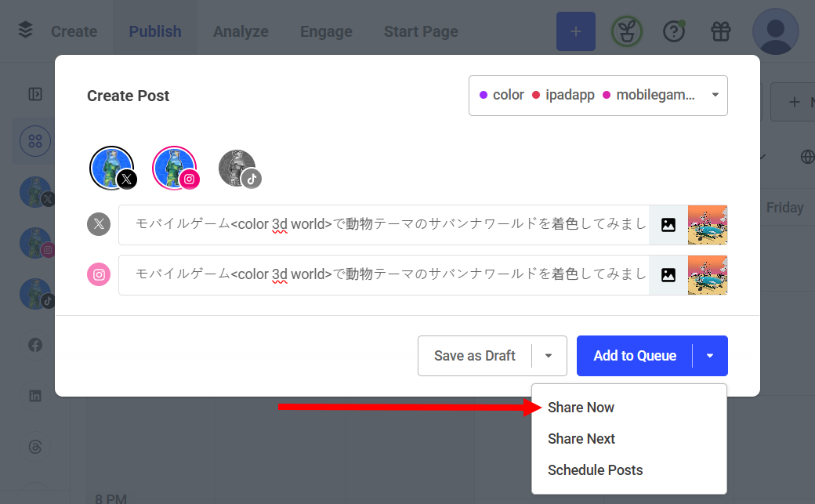The height and width of the screenshot is (504, 815).
Task: Click the Buffer logo icon
Action: point(25,30)
